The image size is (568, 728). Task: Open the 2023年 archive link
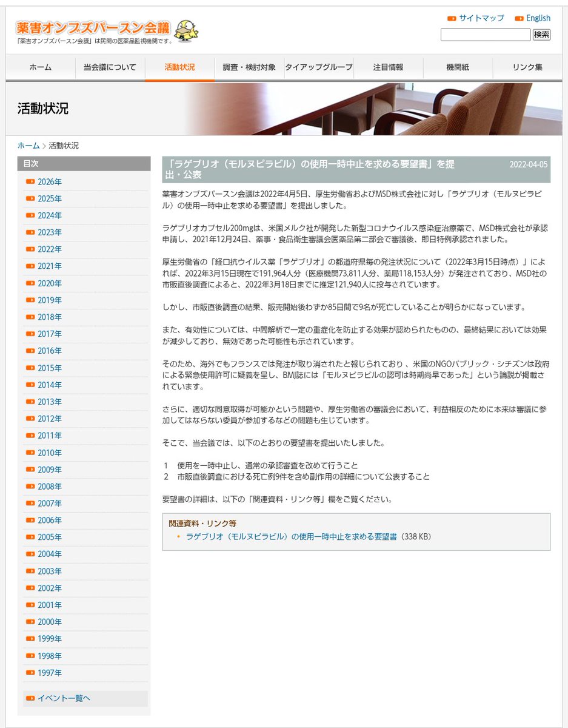(50, 232)
